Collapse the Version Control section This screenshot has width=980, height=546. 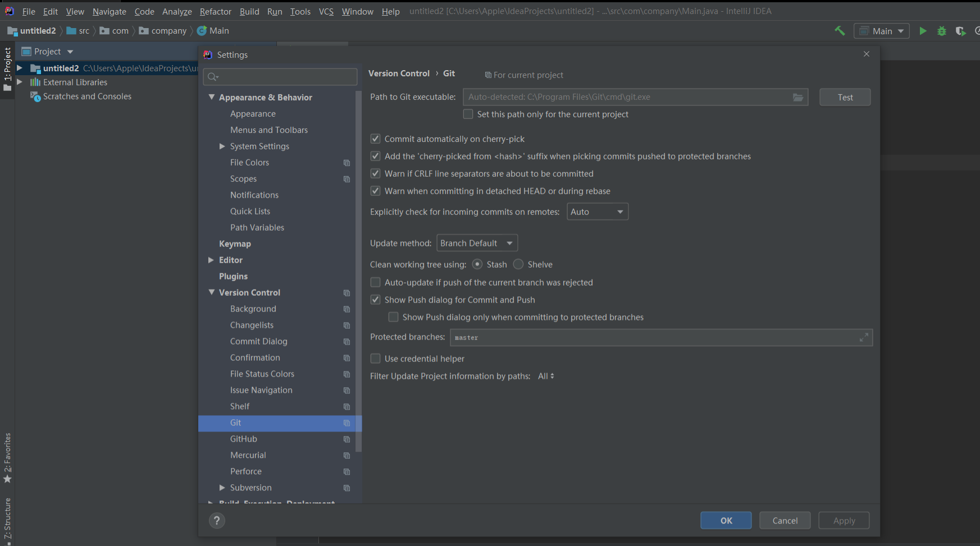coord(212,292)
